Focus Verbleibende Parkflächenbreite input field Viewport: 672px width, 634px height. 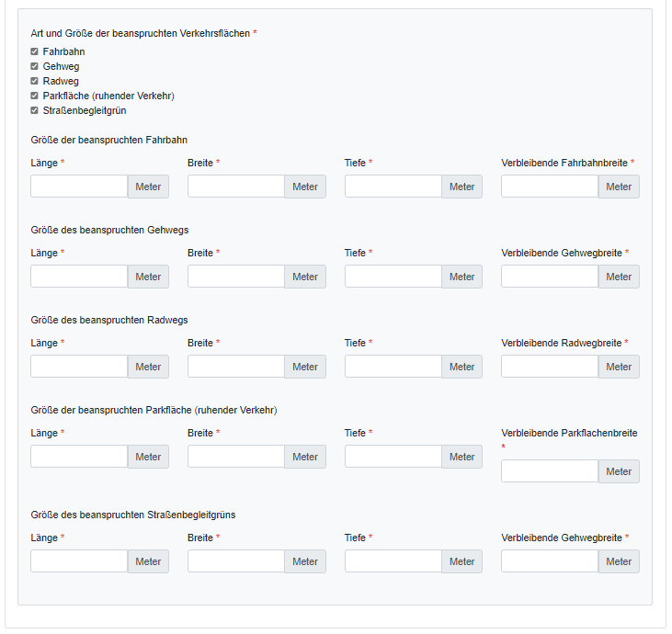550,471
